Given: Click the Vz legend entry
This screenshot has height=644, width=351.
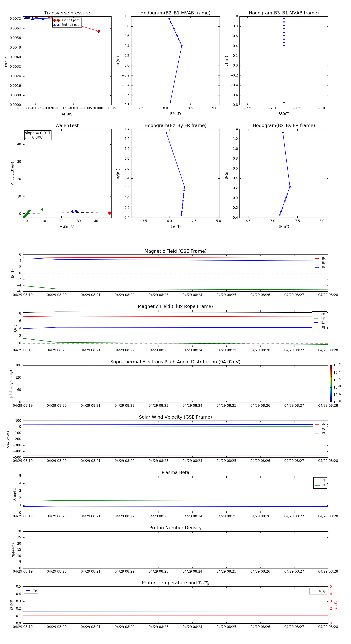Looking at the screenshot, I should pos(320,433).
